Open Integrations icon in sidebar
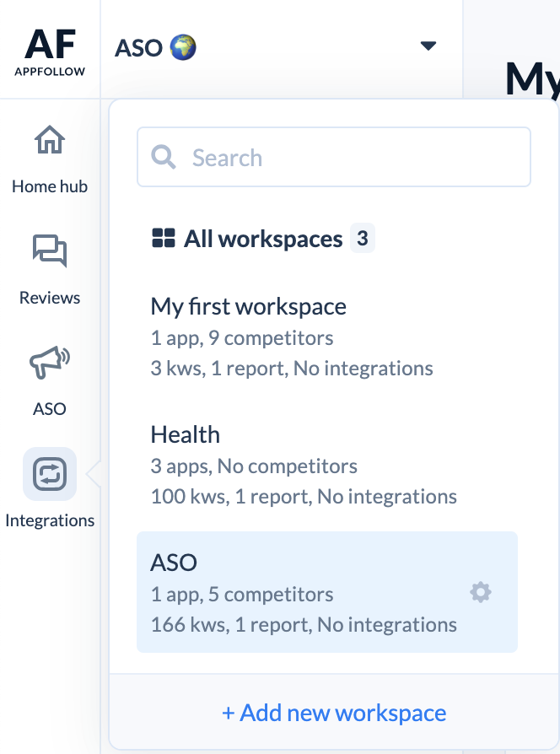The image size is (560, 754). click(50, 474)
